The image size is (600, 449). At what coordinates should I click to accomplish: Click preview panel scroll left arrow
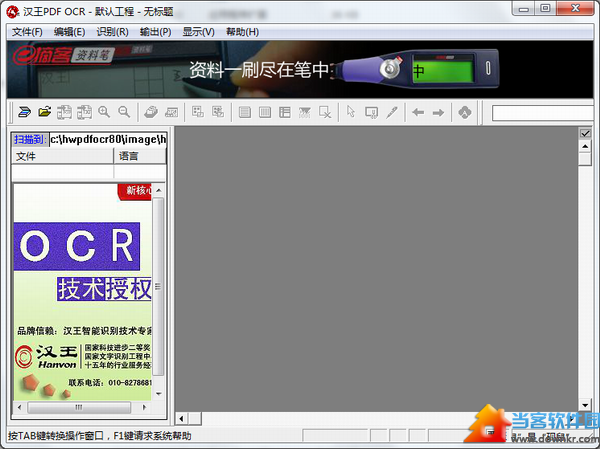coord(20,407)
